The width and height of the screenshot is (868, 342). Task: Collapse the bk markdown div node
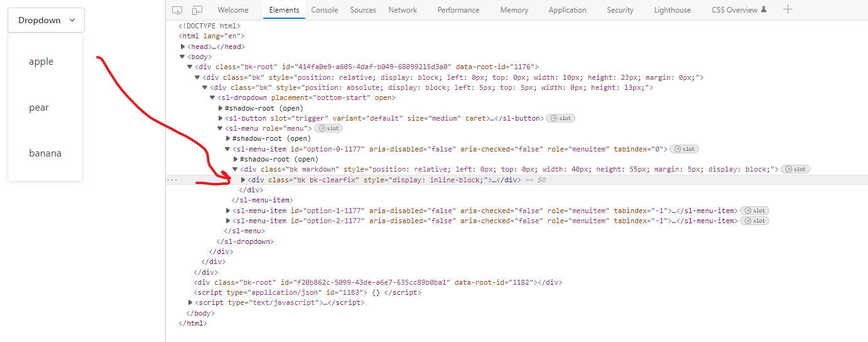[236, 169]
